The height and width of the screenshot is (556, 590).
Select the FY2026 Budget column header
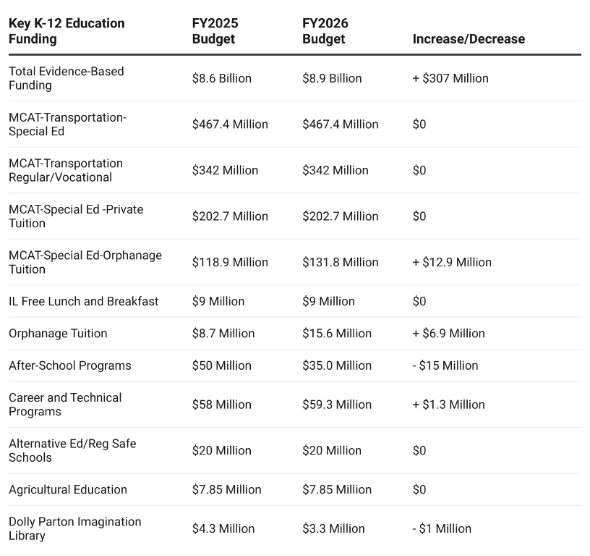click(325, 31)
